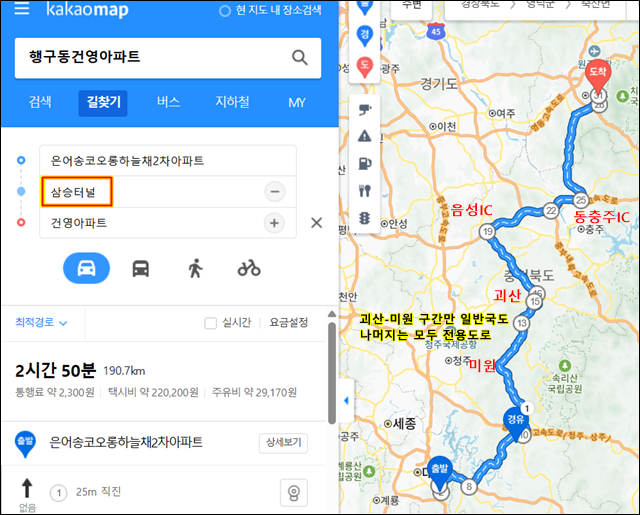640x515 pixels.
Task: Click the 속리산 국립공원 label
Action: click(565, 383)
